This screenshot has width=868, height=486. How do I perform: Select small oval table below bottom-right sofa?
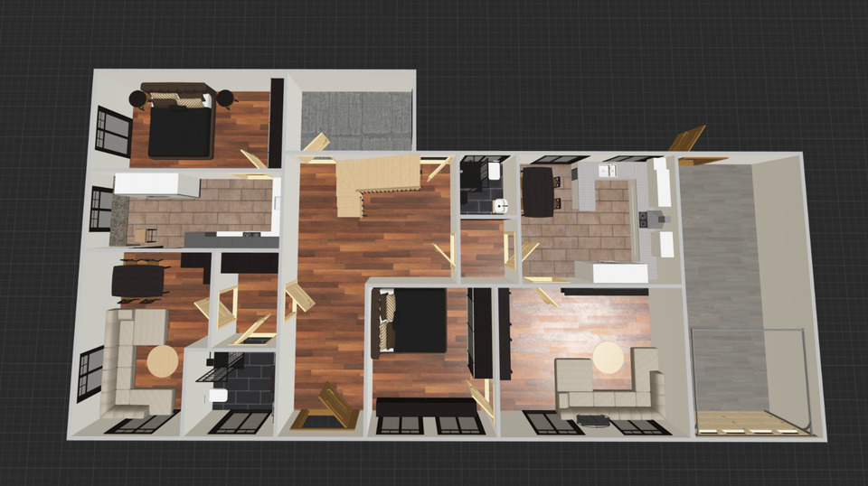click(x=593, y=421)
